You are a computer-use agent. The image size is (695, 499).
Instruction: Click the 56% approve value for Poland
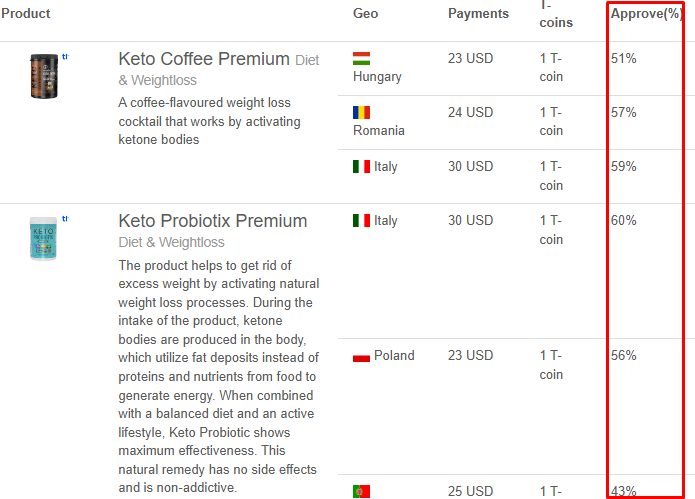click(623, 355)
